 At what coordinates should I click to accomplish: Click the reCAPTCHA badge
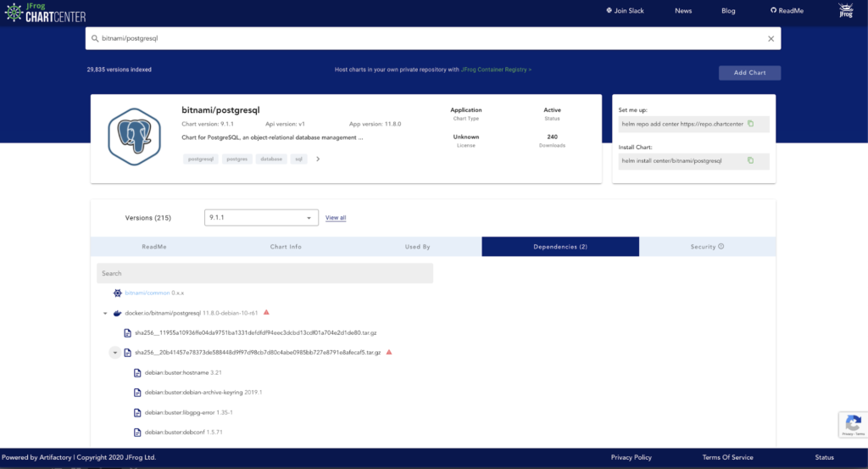coord(853,424)
